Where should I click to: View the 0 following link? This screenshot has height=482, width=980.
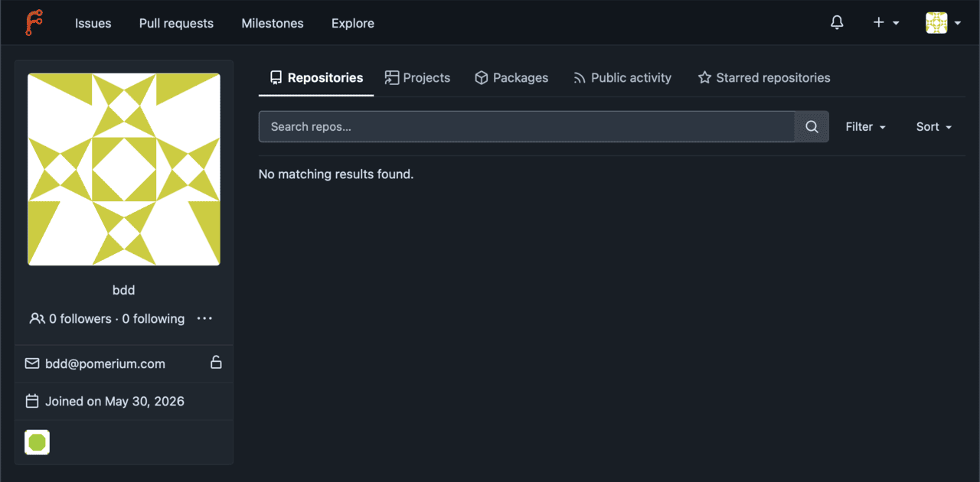tap(153, 318)
